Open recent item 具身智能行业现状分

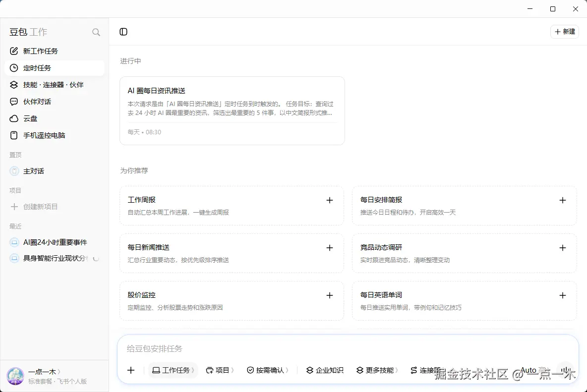(x=54, y=259)
